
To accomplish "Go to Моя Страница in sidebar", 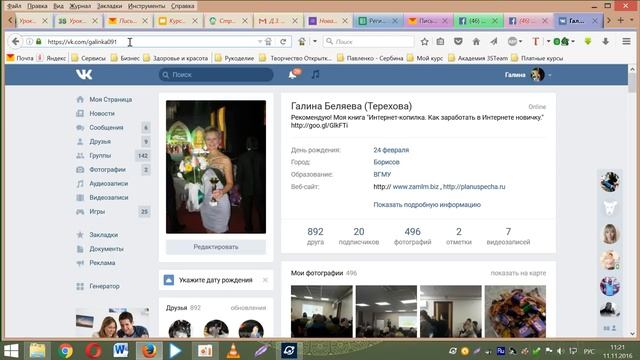I will coord(111,99).
